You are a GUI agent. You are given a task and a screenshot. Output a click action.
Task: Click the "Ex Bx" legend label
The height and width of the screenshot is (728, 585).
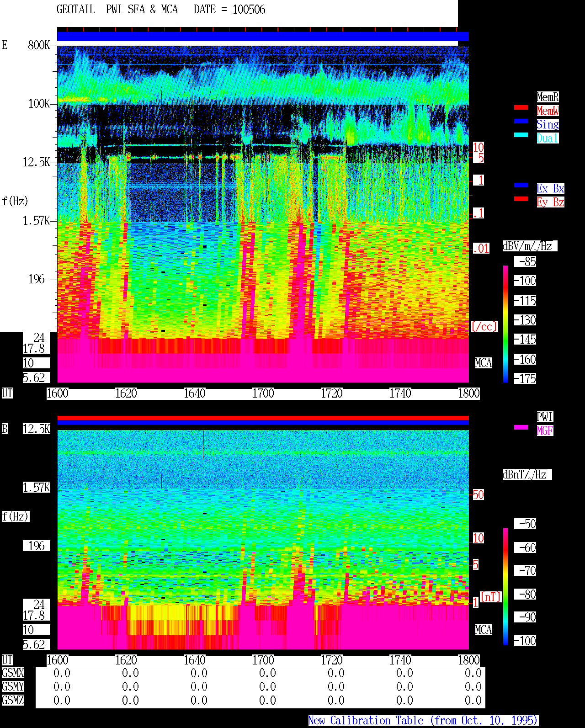point(550,188)
